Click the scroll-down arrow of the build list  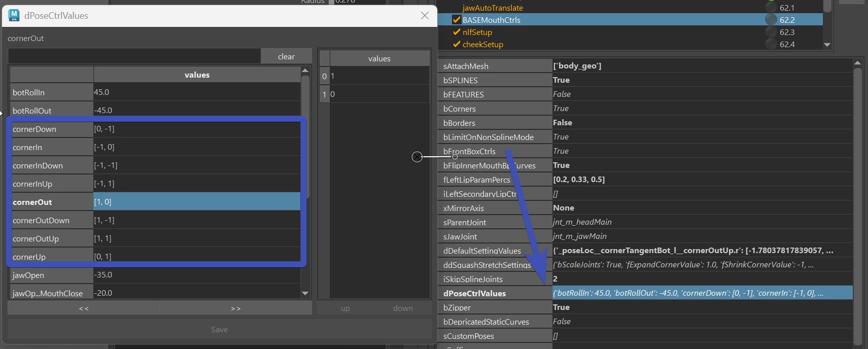(827, 45)
